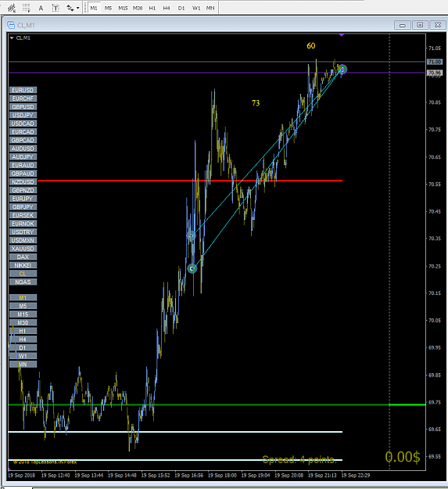Switch to H4 timeframe in top toolbar
This screenshot has height=489, width=448.
[x=167, y=8]
